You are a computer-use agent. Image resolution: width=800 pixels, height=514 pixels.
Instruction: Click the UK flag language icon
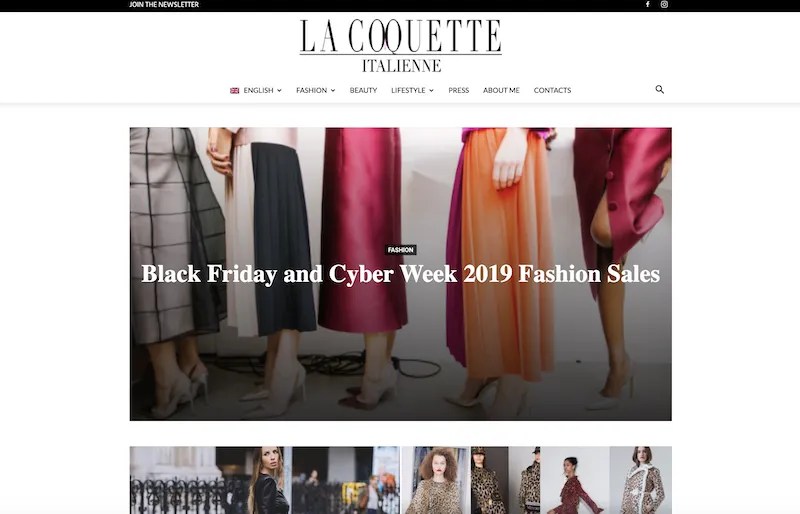click(x=235, y=90)
